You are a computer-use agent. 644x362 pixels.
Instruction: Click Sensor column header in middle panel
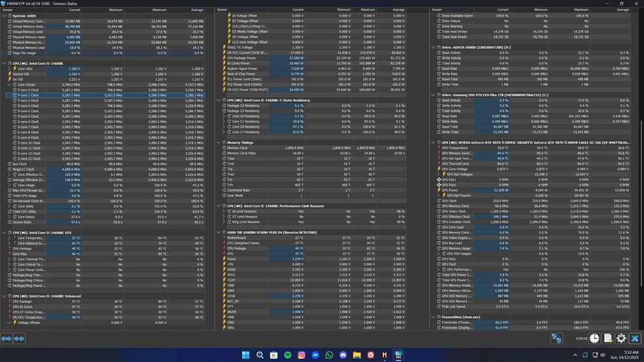241,10
